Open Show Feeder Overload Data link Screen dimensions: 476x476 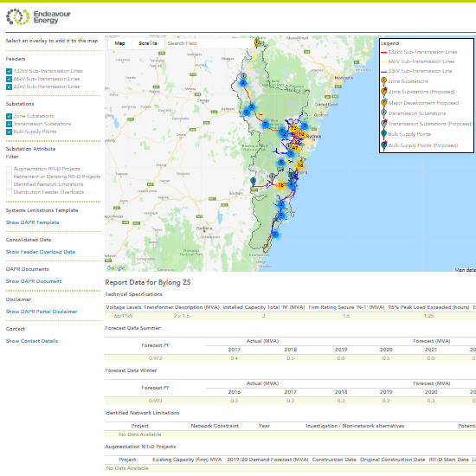(41, 252)
